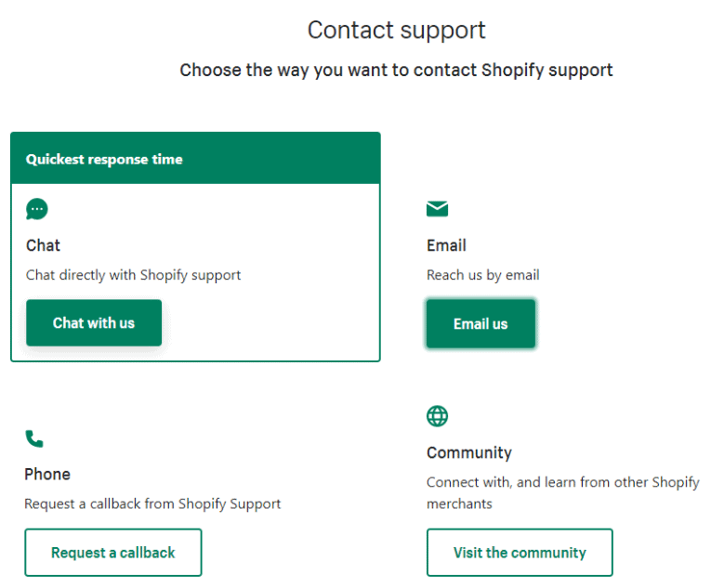Click the Email option heading
This screenshot has width=711, height=588.
[446, 245]
